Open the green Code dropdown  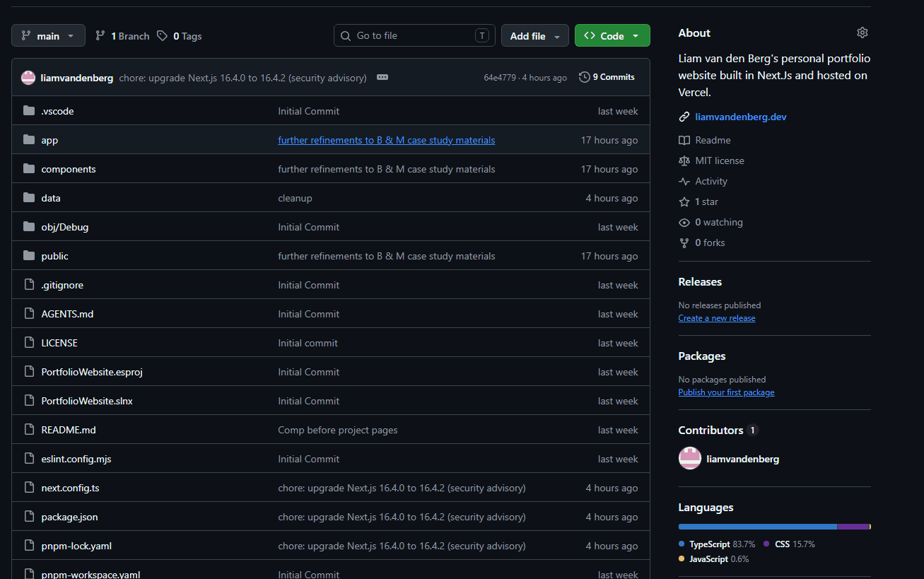click(612, 36)
